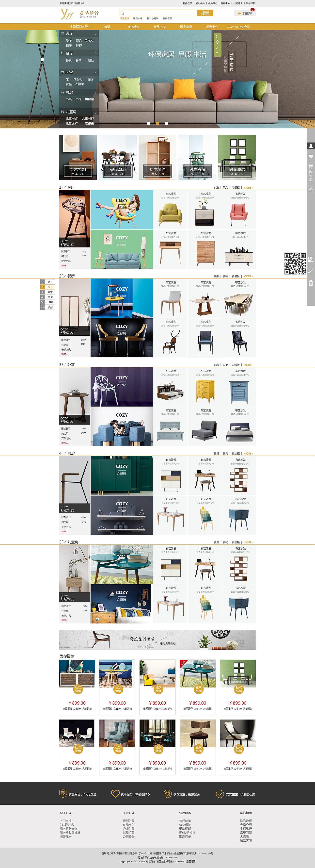Expand the 客厅 category chevron
The image size is (315, 868).
pyautogui.click(x=95, y=34)
